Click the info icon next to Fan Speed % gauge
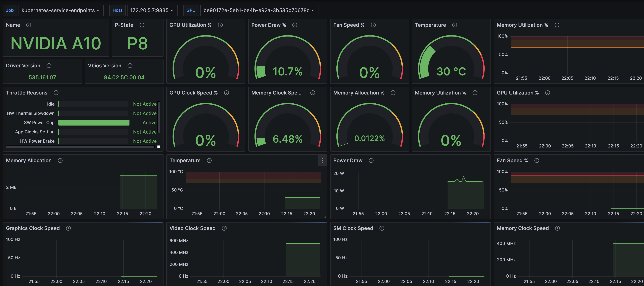Viewport: 644px width, 286px height. click(373, 25)
